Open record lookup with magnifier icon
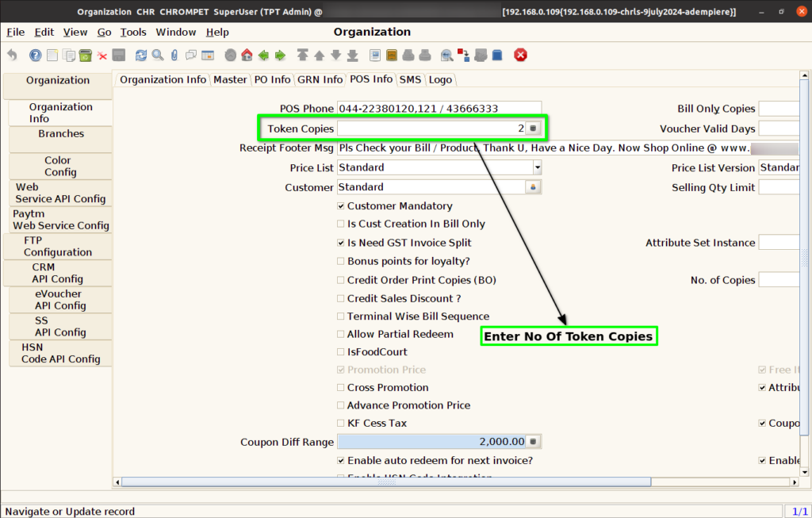This screenshot has width=812, height=518. (x=158, y=55)
